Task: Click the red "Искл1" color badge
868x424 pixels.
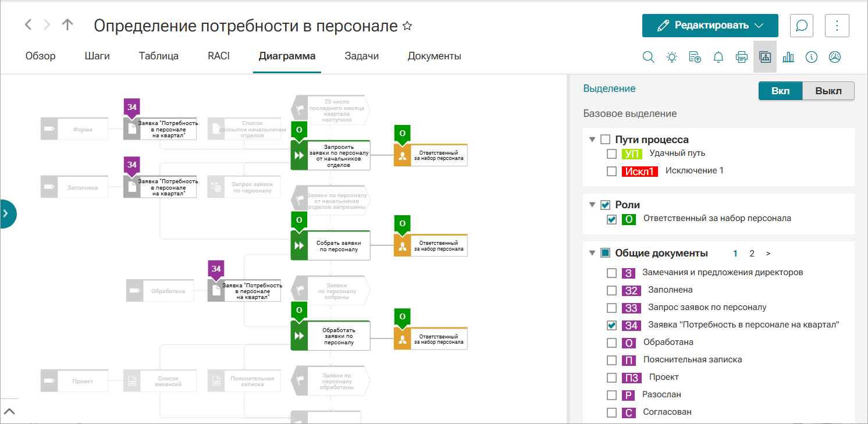Action: coord(640,171)
